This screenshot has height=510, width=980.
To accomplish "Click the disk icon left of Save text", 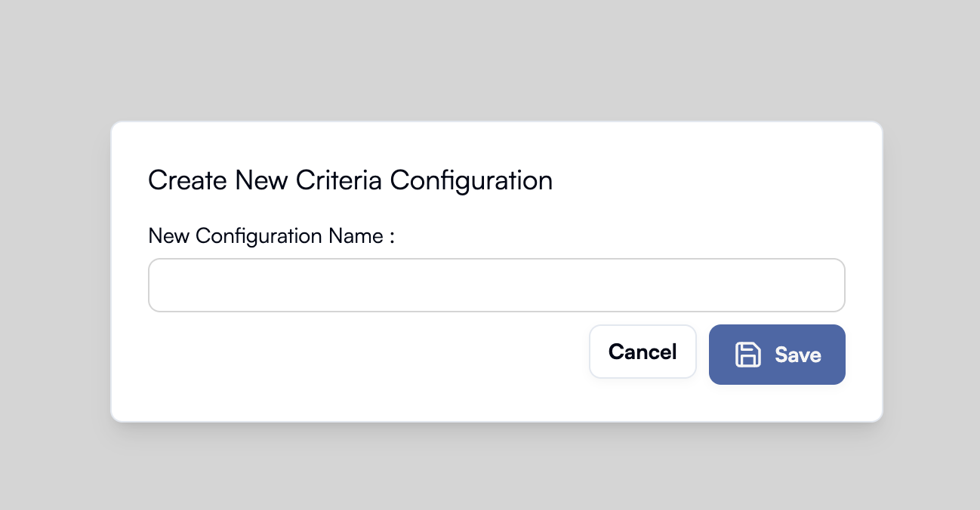I will click(747, 355).
